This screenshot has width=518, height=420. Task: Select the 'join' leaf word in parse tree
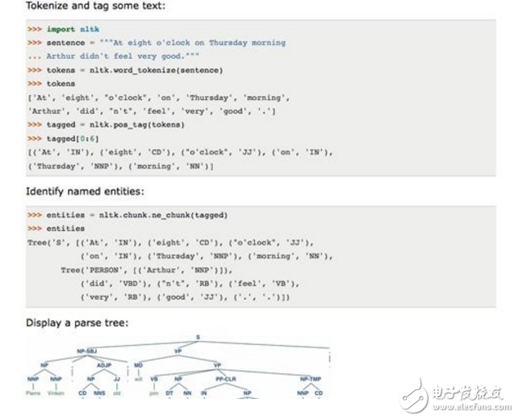tap(153, 393)
